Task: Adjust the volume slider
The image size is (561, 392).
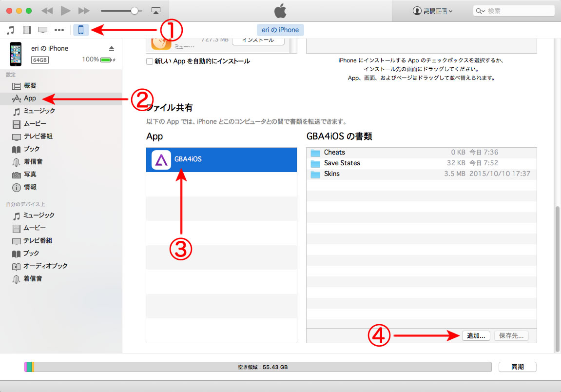Action: click(121, 11)
